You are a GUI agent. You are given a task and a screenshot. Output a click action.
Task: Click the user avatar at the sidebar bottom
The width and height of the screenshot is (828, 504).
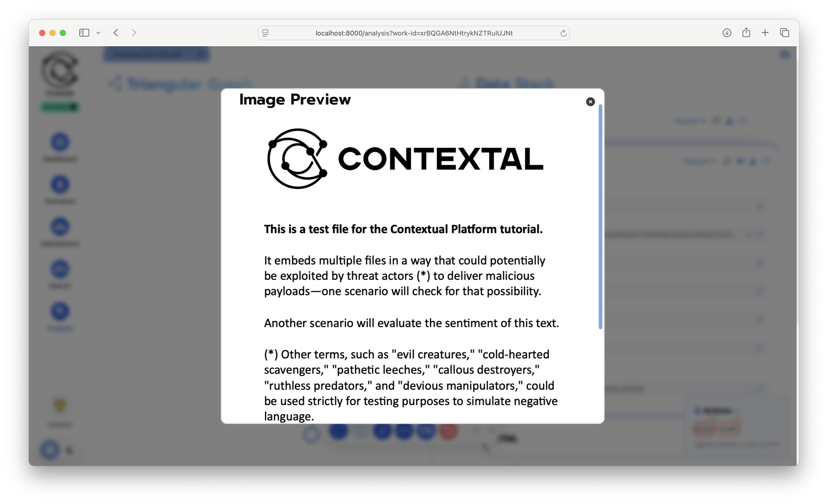coord(49,450)
